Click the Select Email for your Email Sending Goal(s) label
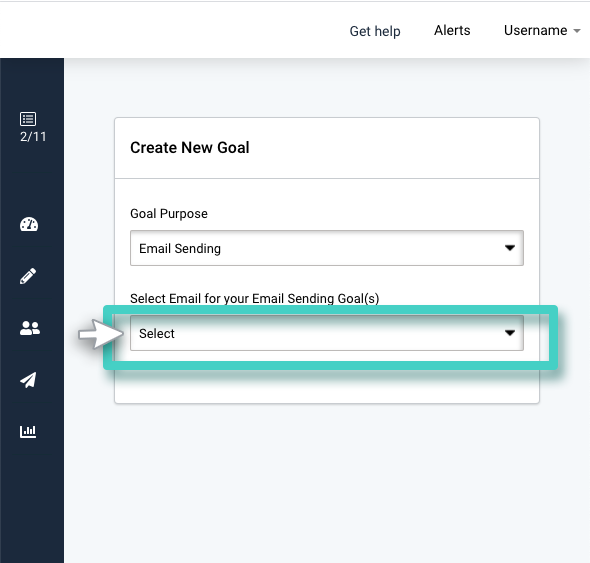The width and height of the screenshot is (590, 563). click(255, 299)
